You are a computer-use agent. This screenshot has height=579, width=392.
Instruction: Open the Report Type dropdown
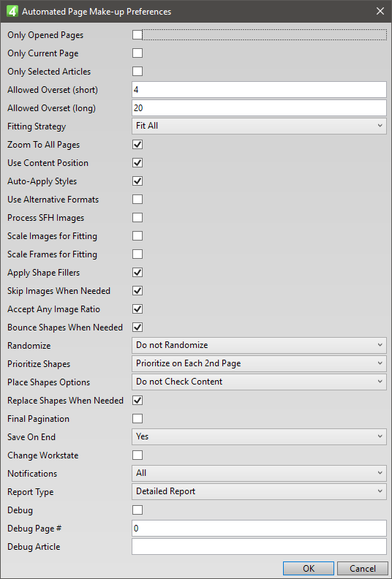259,491
